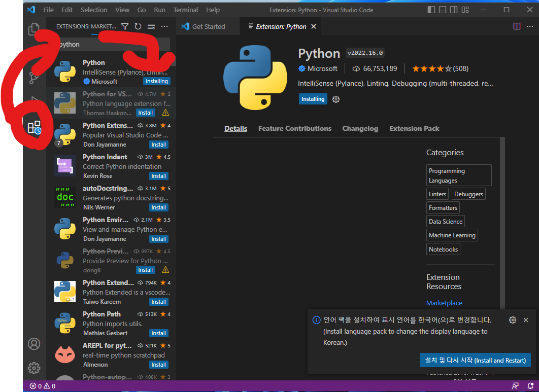The width and height of the screenshot is (539, 392).
Task: Open editor more actions ellipsis
Action: pos(530,26)
